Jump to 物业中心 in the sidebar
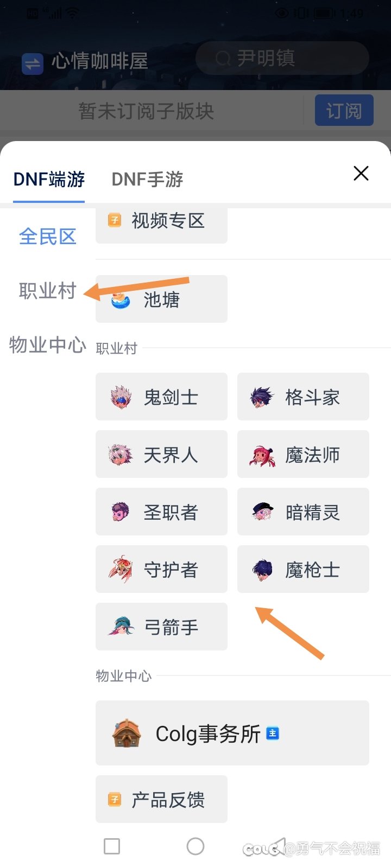The width and height of the screenshot is (391, 868). click(47, 345)
